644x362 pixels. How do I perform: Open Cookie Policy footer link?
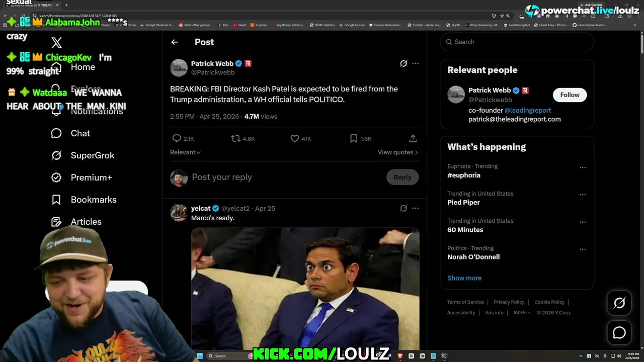pyautogui.click(x=549, y=302)
